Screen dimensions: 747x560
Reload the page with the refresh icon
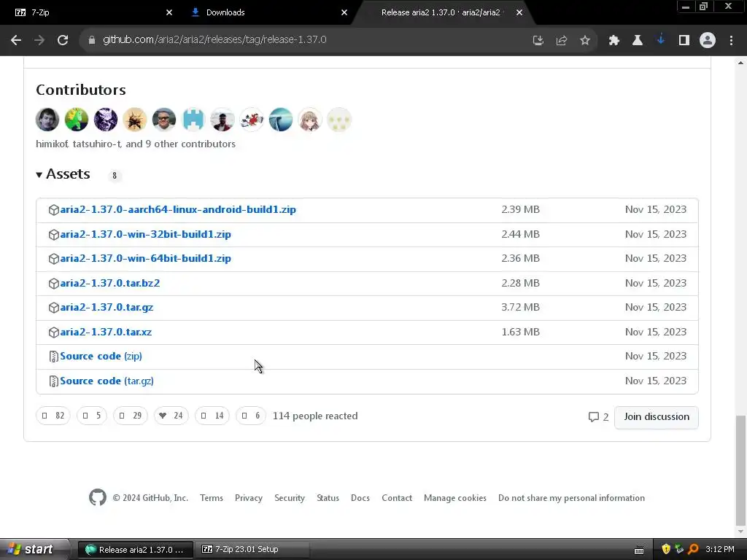click(x=63, y=40)
